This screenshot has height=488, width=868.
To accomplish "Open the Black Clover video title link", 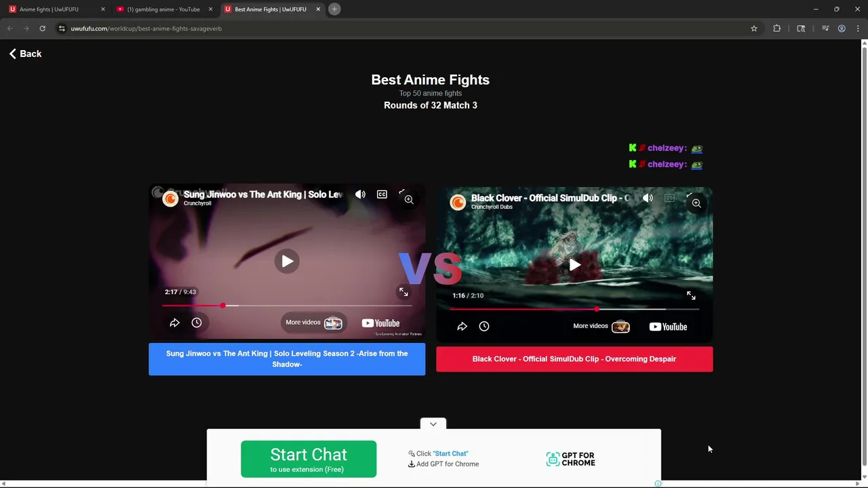I will (x=551, y=198).
